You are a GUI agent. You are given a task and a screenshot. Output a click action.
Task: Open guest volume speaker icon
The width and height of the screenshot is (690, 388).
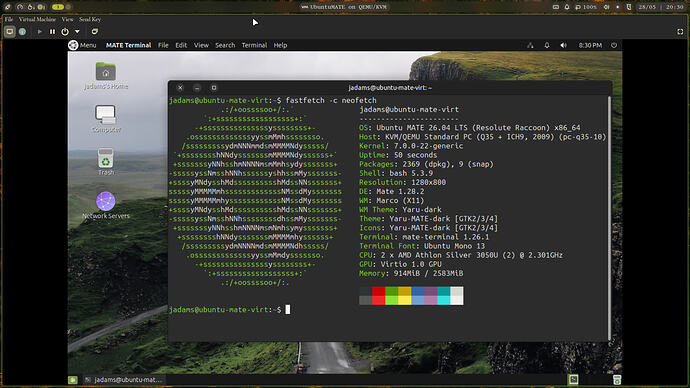pos(563,45)
